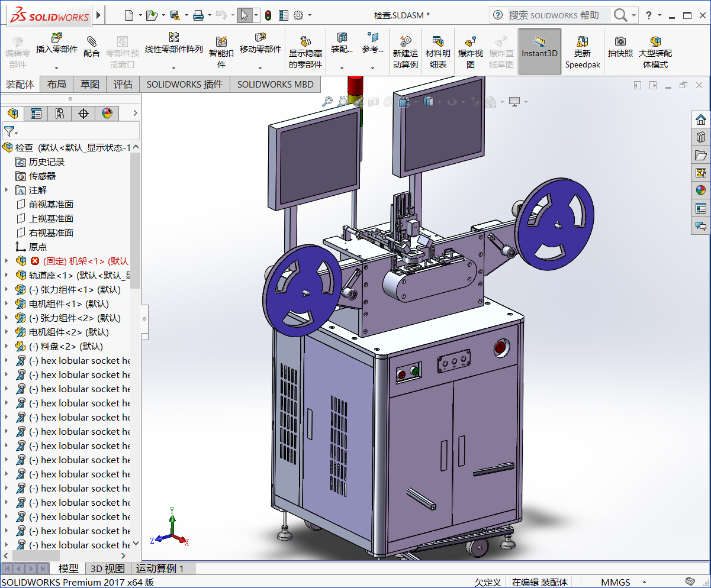Screen dimensions: 711x588
Task: Click the Zoom to Fit magnifier in view toolbar
Action: (x=327, y=102)
